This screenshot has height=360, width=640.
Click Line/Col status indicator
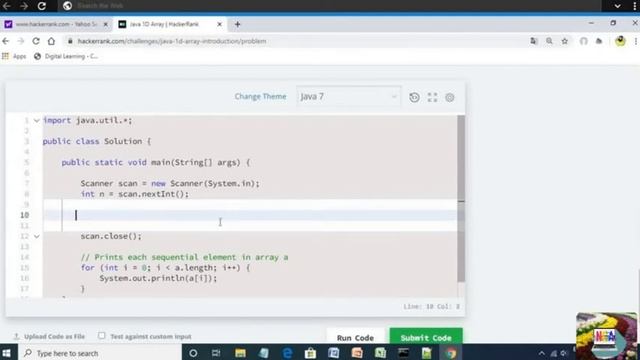tap(431, 306)
